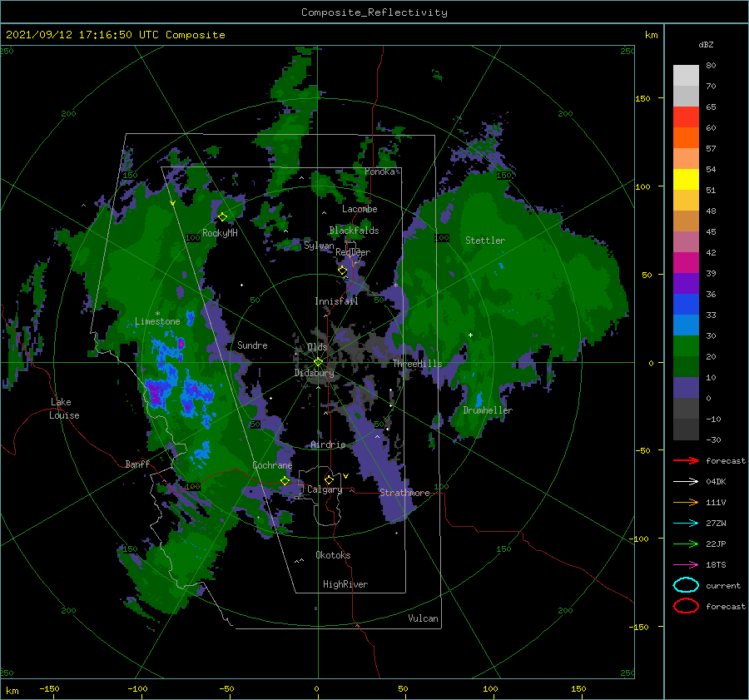Click the Lake Louise label
Viewport: 749px width, 700px height.
pyautogui.click(x=64, y=409)
